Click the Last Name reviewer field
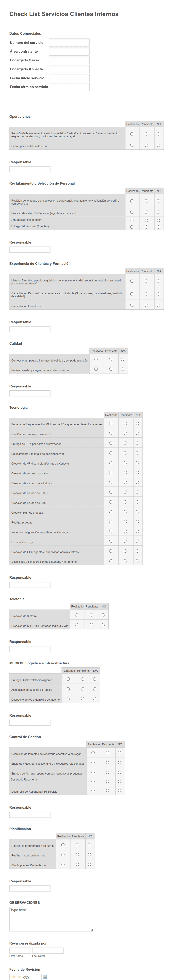 pyautogui.click(x=48, y=951)
